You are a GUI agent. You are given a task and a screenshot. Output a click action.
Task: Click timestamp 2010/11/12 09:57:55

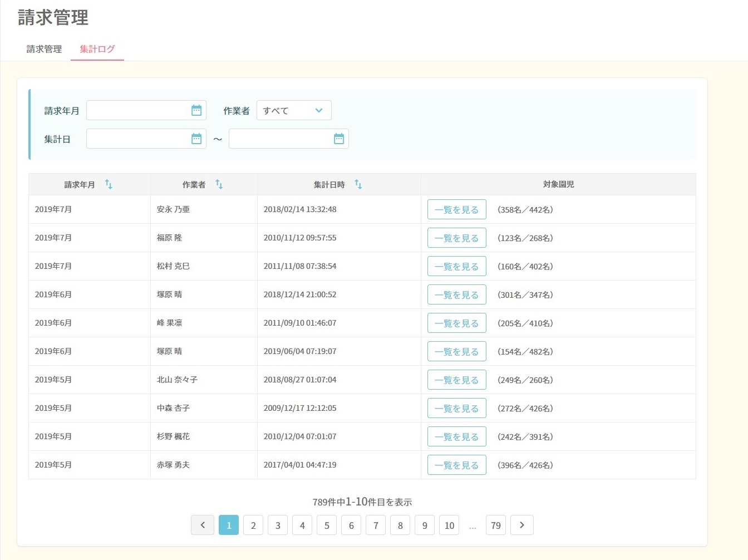300,238
